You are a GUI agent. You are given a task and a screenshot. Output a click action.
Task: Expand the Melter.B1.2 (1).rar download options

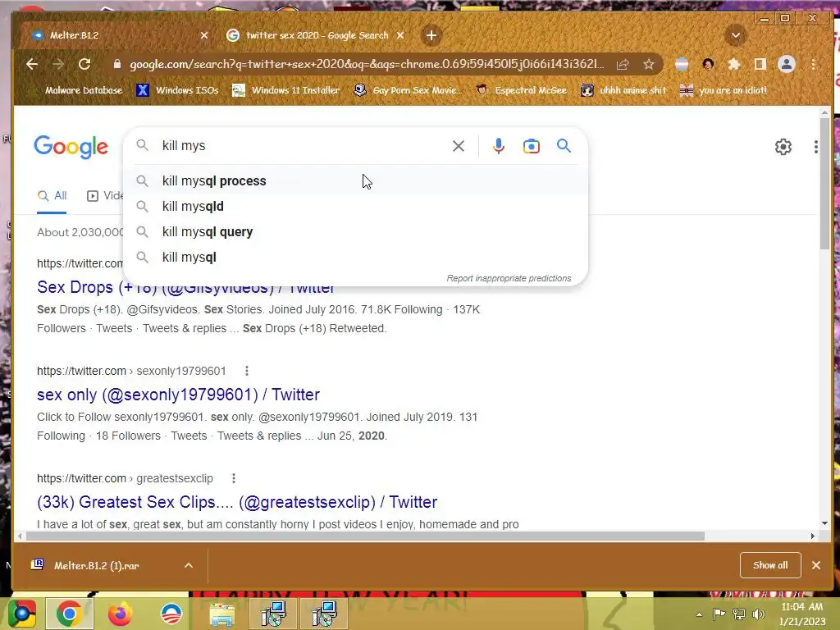click(x=189, y=565)
